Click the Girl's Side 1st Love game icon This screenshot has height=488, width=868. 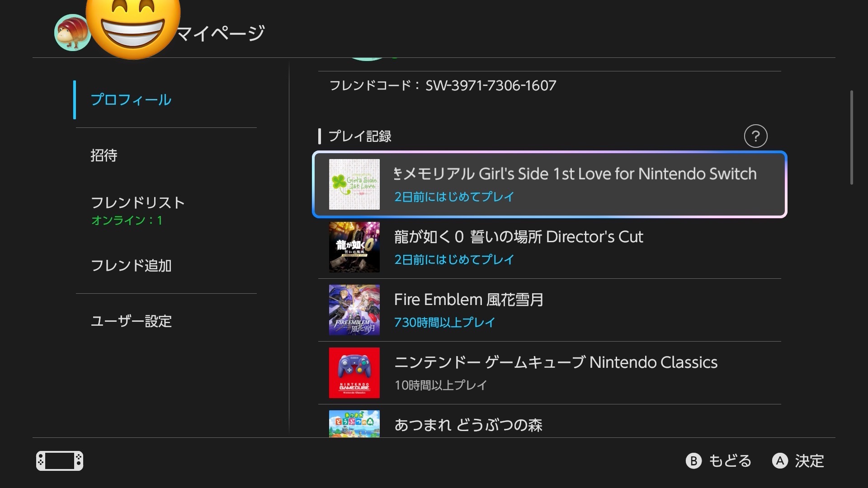tap(354, 184)
